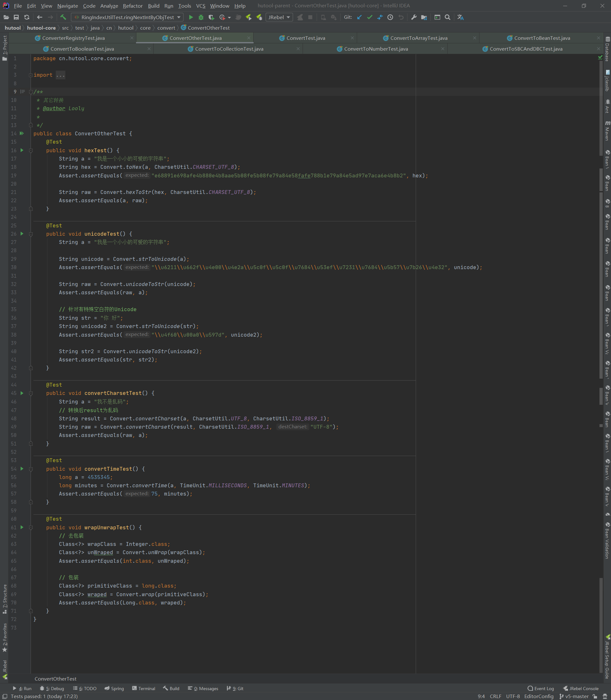The height and width of the screenshot is (700, 611).
Task: Open the TODO tool window
Action: [84, 689]
